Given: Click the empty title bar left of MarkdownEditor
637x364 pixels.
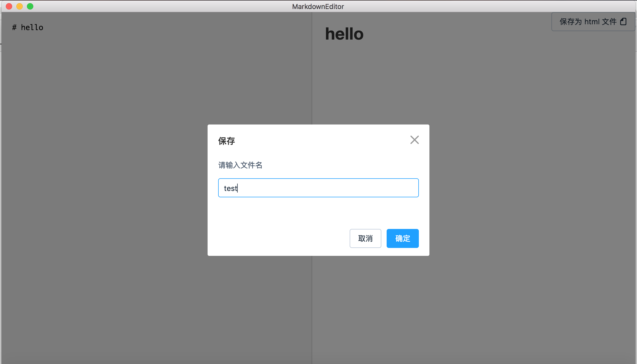Looking at the screenshot, I should coord(158,6).
